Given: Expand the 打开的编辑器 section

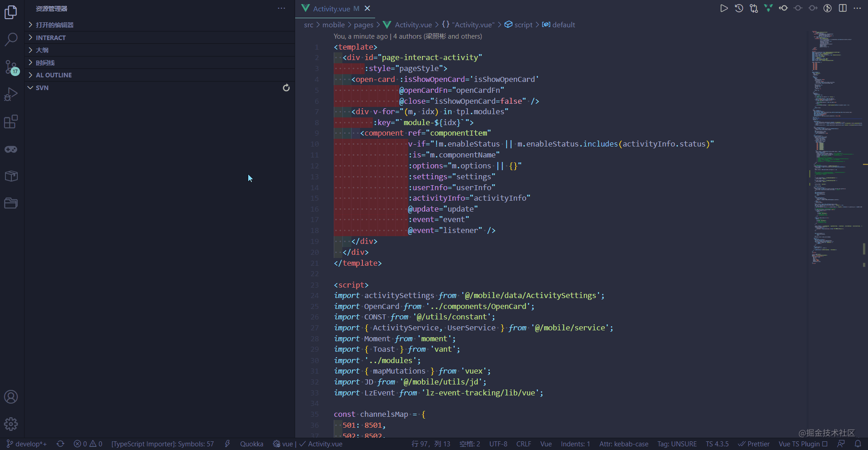Looking at the screenshot, I should pyautogui.click(x=160, y=25).
